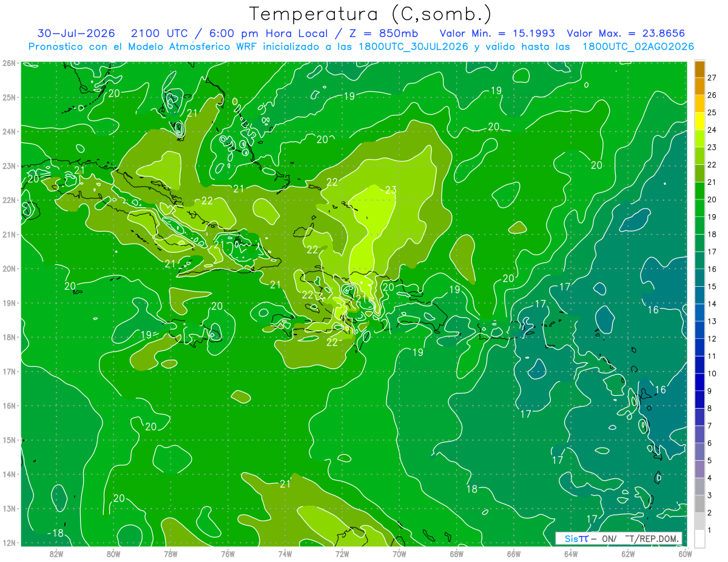Click color scale label "2"
Image resolution: width=728 pixels, height=562 pixels.
[x=710, y=512]
